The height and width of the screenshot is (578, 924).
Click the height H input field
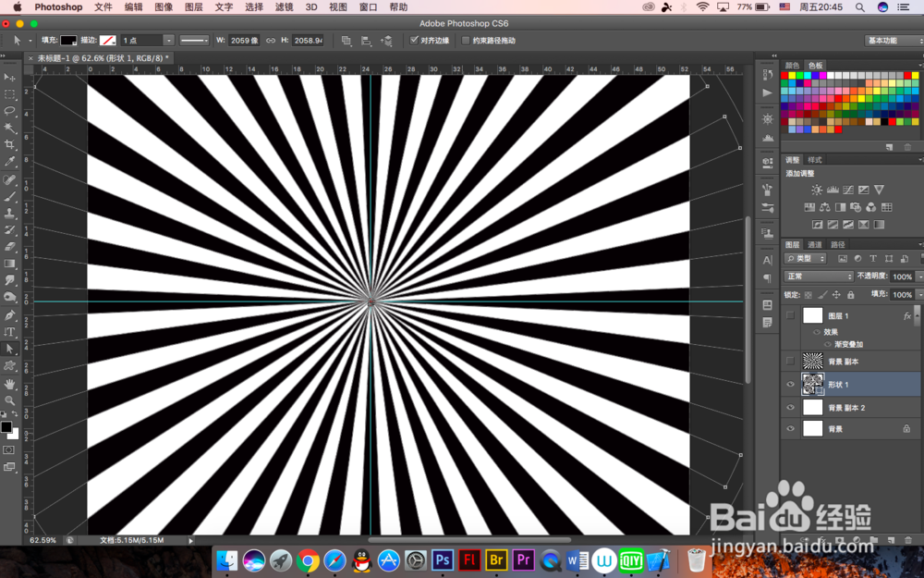click(309, 41)
